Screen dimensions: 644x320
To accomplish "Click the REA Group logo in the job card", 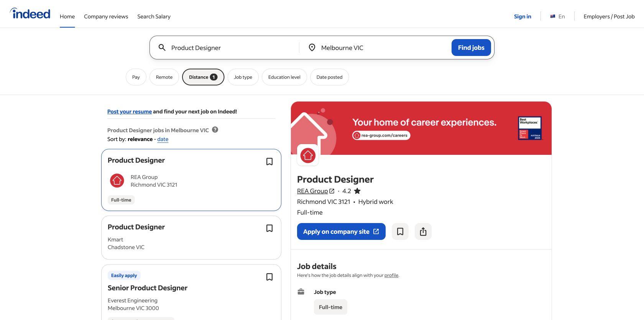I will point(117,181).
